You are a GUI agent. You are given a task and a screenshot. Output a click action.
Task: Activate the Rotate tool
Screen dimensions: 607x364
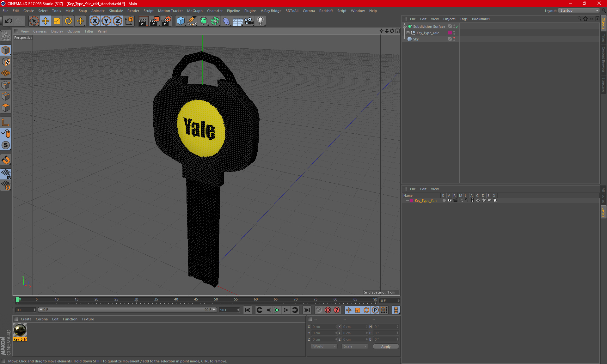coord(68,21)
